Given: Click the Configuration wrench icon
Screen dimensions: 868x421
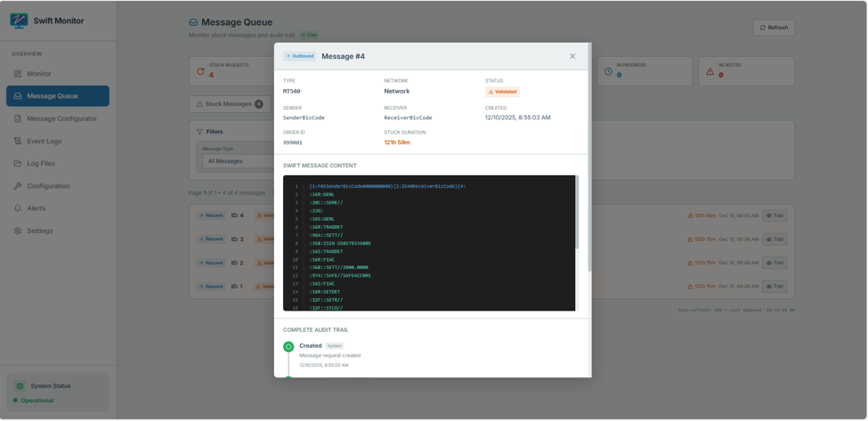Looking at the screenshot, I should (x=18, y=186).
